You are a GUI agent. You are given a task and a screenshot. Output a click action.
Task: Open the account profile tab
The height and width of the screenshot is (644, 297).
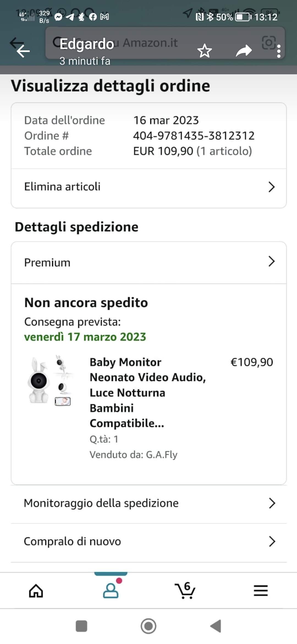point(111,591)
